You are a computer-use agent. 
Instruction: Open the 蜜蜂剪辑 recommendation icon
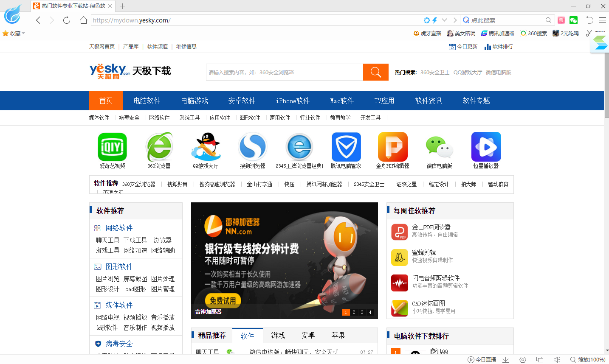click(400, 258)
